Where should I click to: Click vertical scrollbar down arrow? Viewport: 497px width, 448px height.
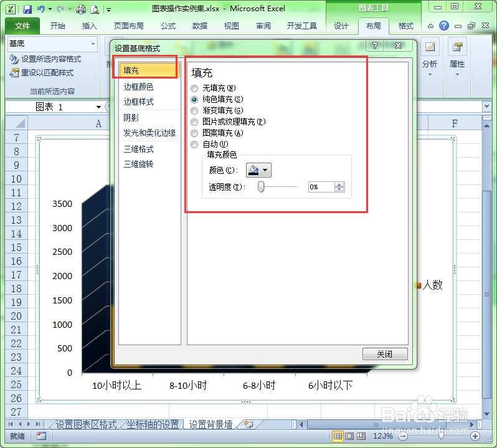pos(486,414)
